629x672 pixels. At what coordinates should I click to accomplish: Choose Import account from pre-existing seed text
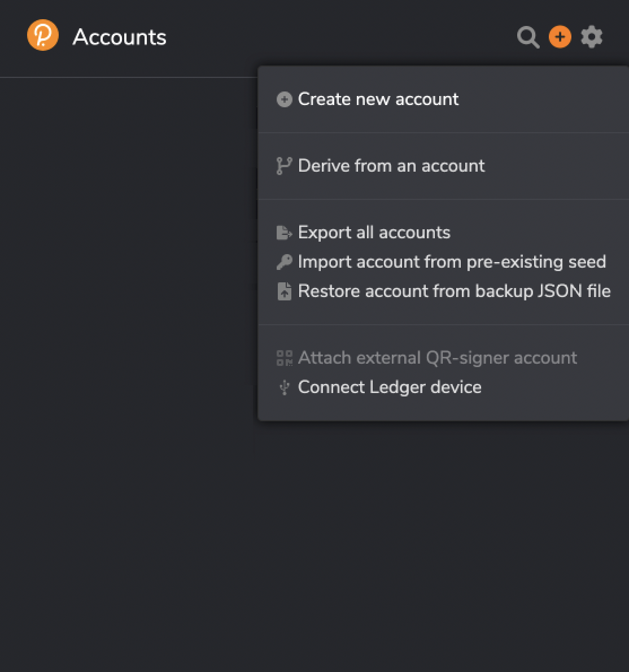pyautogui.click(x=452, y=262)
